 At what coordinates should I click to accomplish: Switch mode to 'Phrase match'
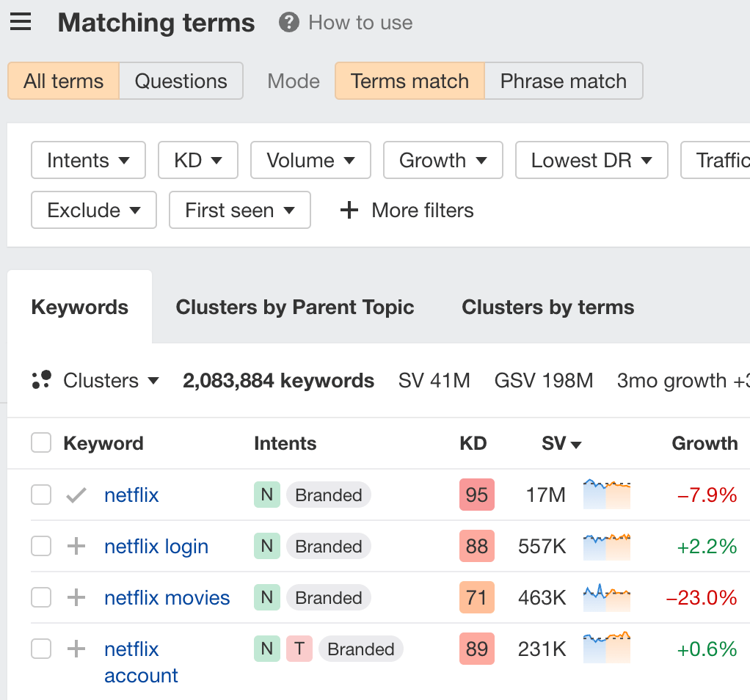pos(564,81)
